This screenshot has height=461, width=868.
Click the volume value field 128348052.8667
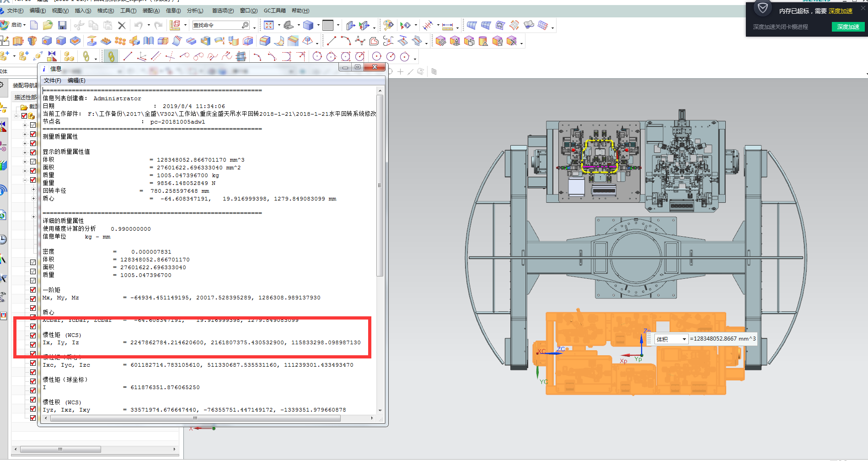(723, 339)
